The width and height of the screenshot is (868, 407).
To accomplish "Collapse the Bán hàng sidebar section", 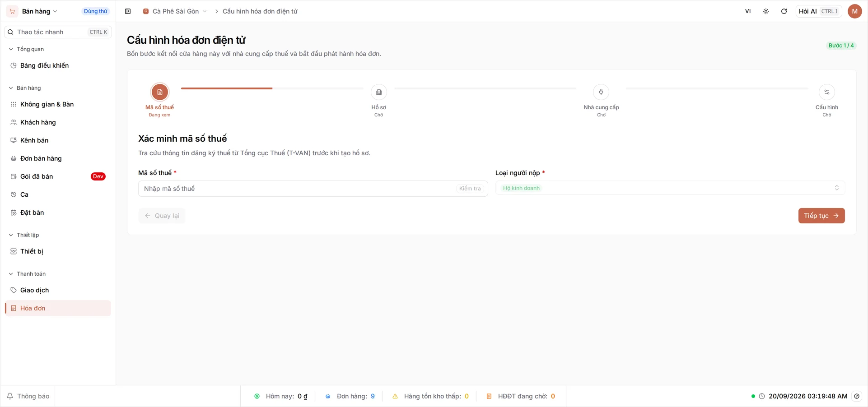I will point(25,88).
